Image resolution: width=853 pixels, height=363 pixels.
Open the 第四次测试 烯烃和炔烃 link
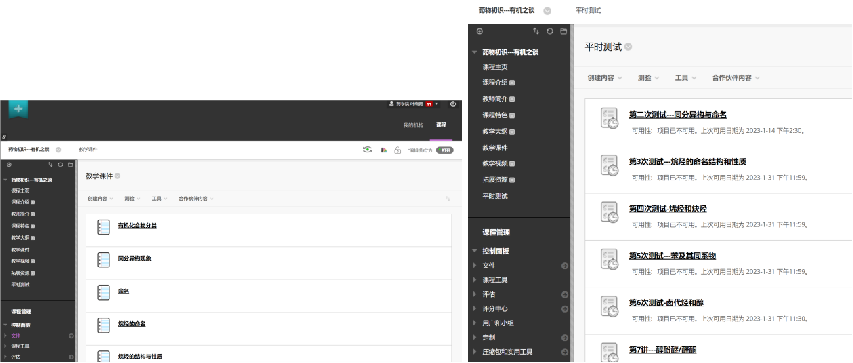tap(667, 208)
